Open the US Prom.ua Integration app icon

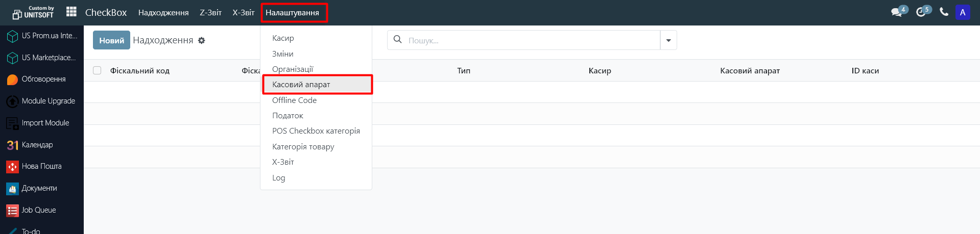pyautogui.click(x=12, y=36)
